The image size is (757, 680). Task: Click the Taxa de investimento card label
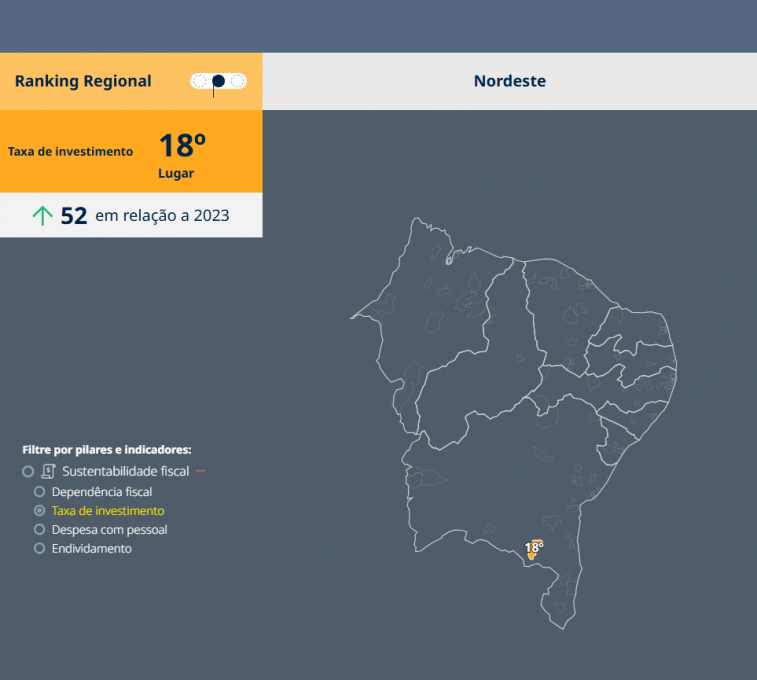[x=70, y=152]
